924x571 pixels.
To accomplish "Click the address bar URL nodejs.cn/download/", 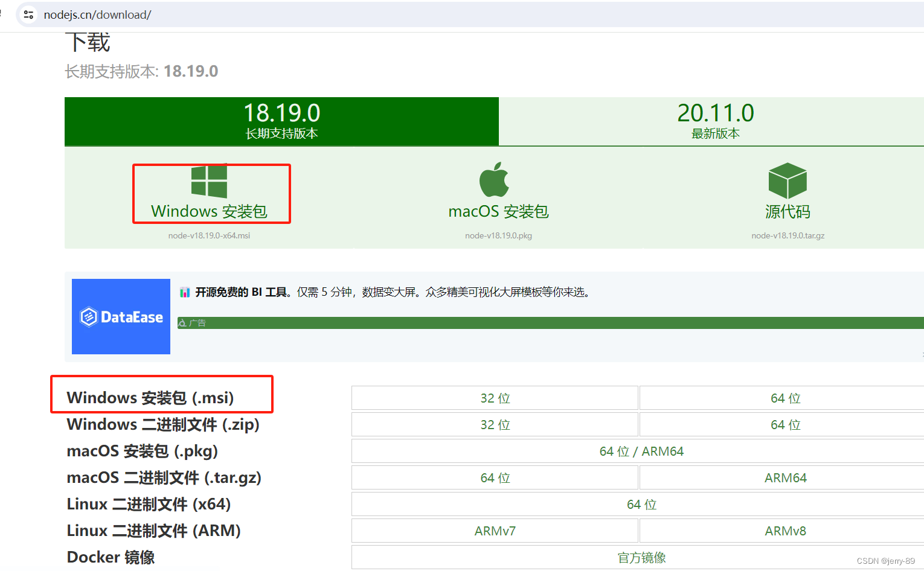I will pyautogui.click(x=97, y=14).
